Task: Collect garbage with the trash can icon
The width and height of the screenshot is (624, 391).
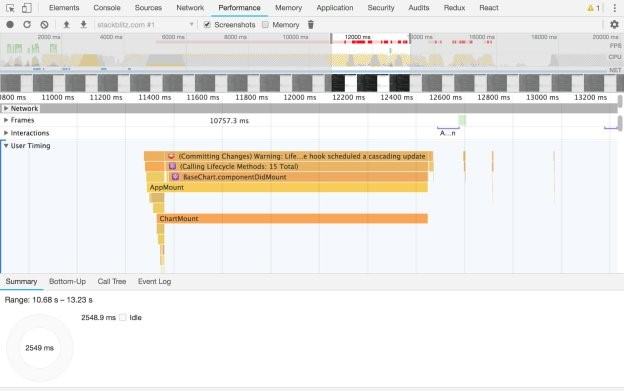Action: pos(311,25)
